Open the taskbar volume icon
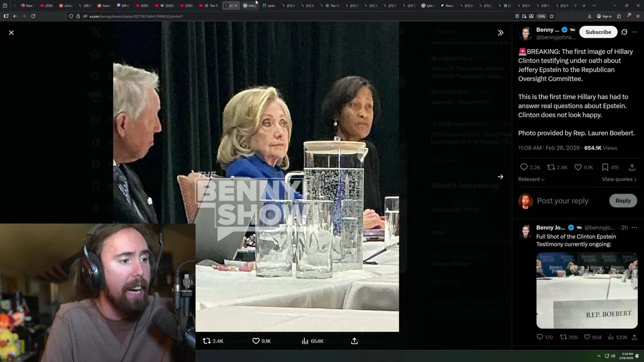644x362 pixels. 613,356
